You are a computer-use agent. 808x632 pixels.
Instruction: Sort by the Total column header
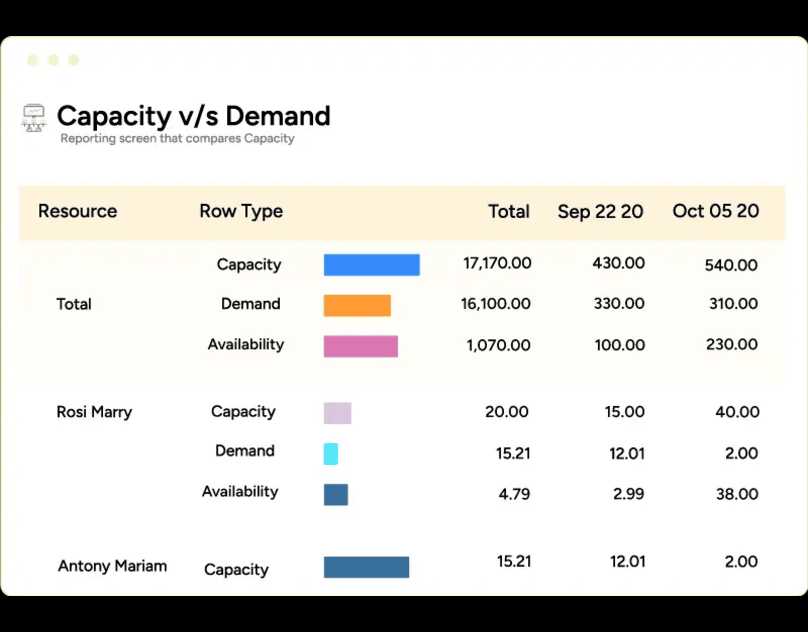508,211
